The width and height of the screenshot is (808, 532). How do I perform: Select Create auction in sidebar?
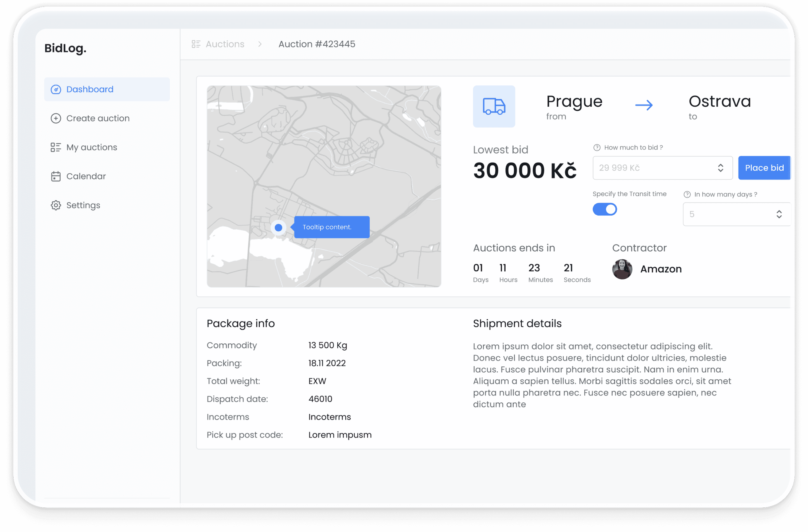[98, 118]
